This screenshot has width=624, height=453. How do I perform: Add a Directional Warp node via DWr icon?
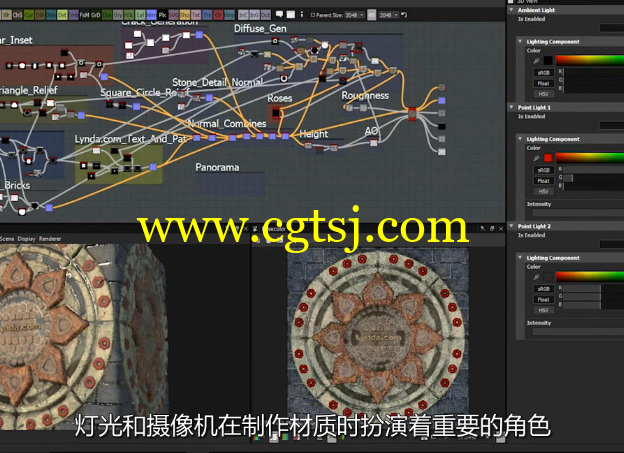51,15
